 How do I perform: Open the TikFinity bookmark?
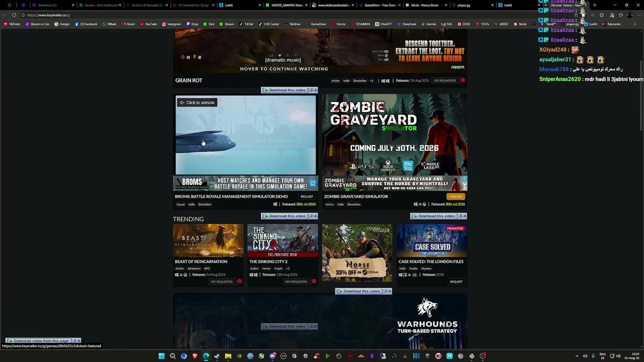12,24
